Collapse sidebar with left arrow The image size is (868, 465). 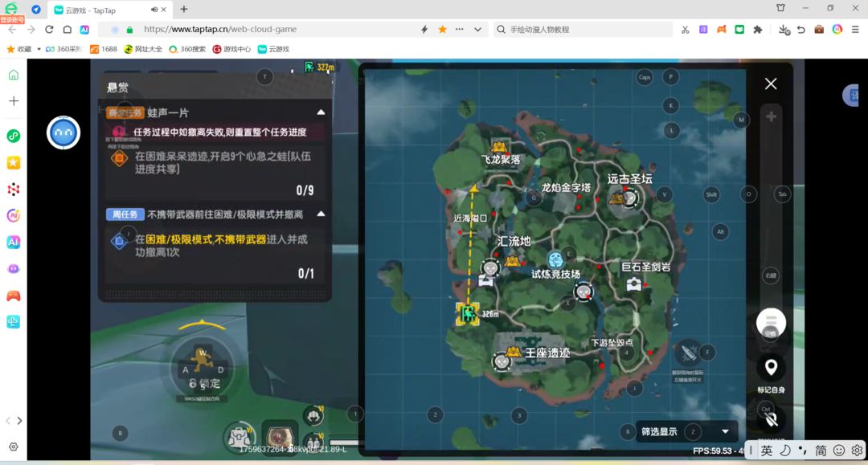click(8, 421)
